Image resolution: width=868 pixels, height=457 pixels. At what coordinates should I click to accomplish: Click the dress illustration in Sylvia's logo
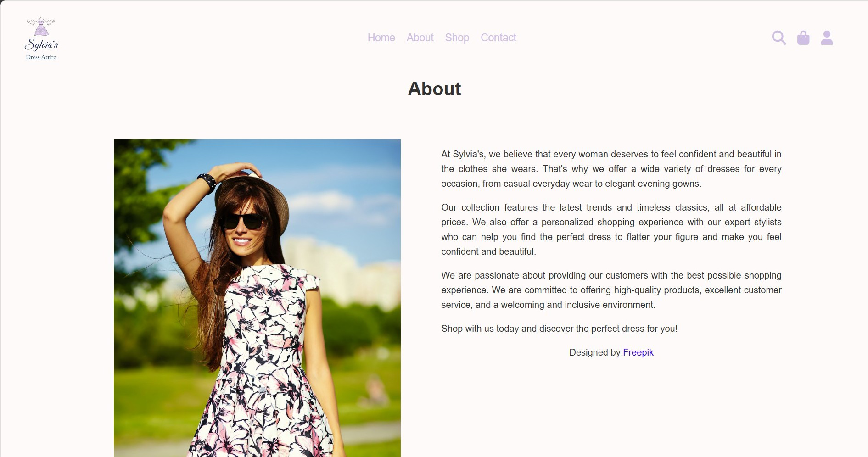41,27
